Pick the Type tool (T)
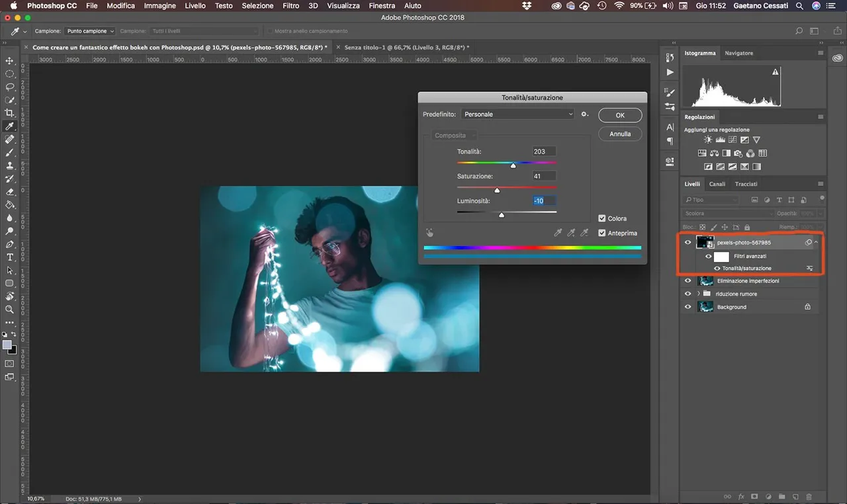This screenshot has height=504, width=847. 10,257
